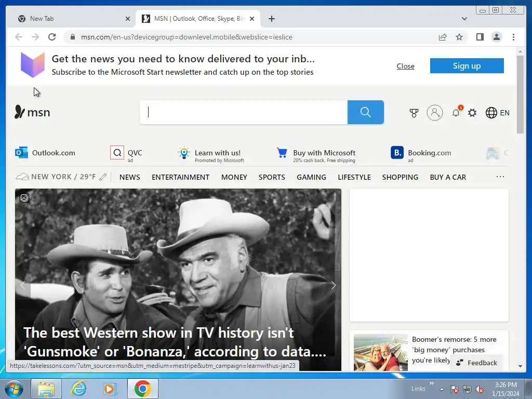Bookmark this page with the star

coord(459,37)
